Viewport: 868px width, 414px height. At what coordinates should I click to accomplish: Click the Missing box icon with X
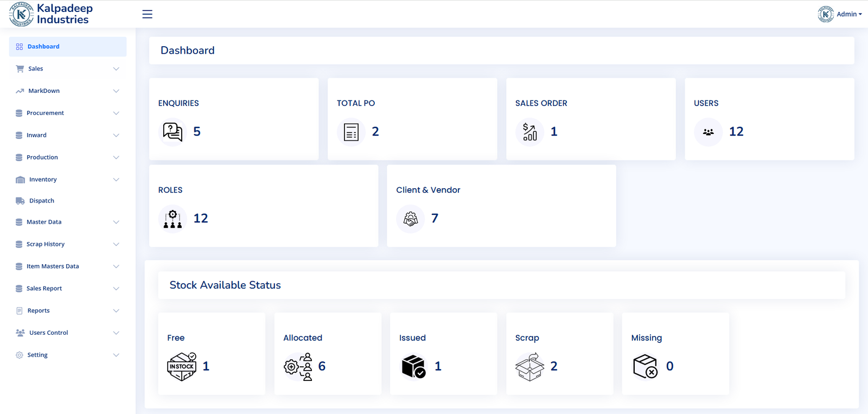(x=645, y=367)
